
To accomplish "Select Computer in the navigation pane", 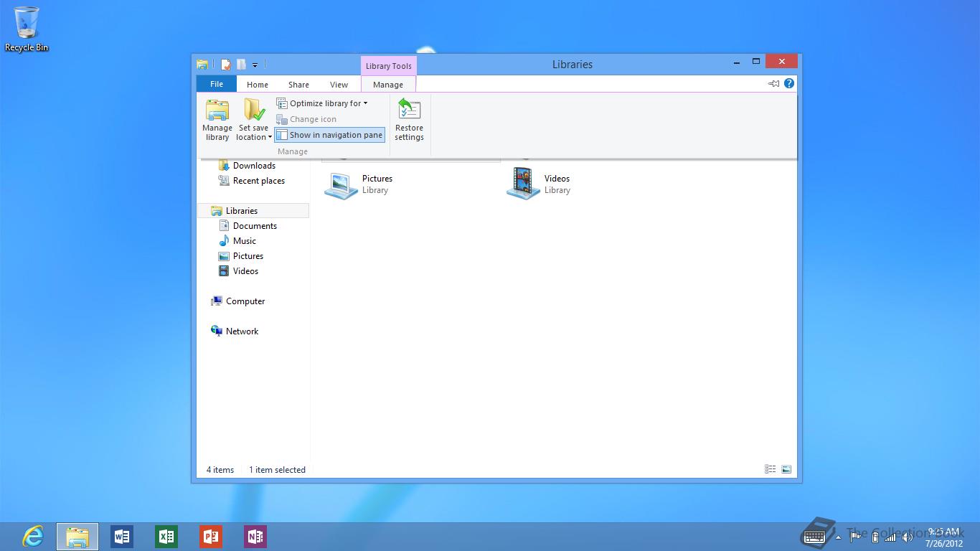I will (x=237, y=301).
